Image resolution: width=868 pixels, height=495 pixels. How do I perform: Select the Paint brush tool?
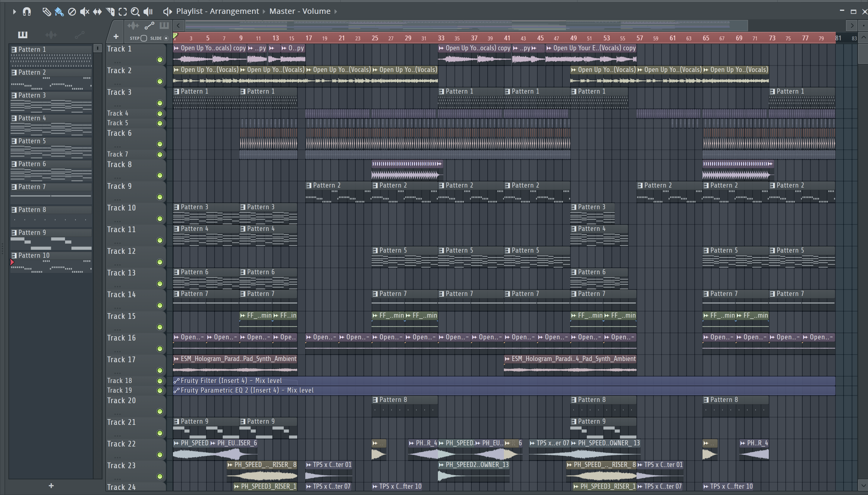59,12
